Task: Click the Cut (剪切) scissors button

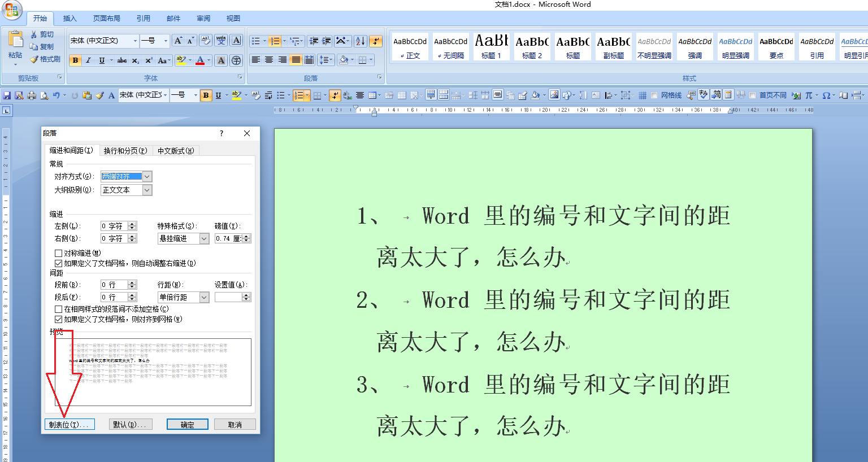Action: 42,34
